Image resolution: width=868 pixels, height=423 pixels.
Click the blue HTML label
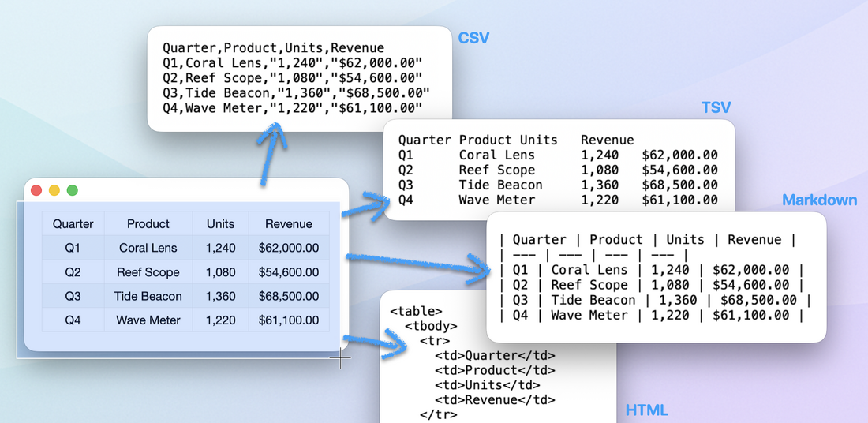[x=646, y=410]
